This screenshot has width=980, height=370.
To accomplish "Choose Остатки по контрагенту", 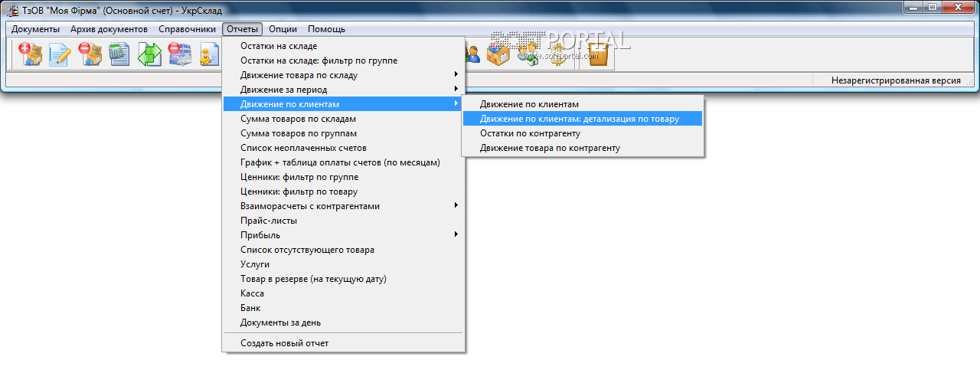I will pyautogui.click(x=583, y=133).
